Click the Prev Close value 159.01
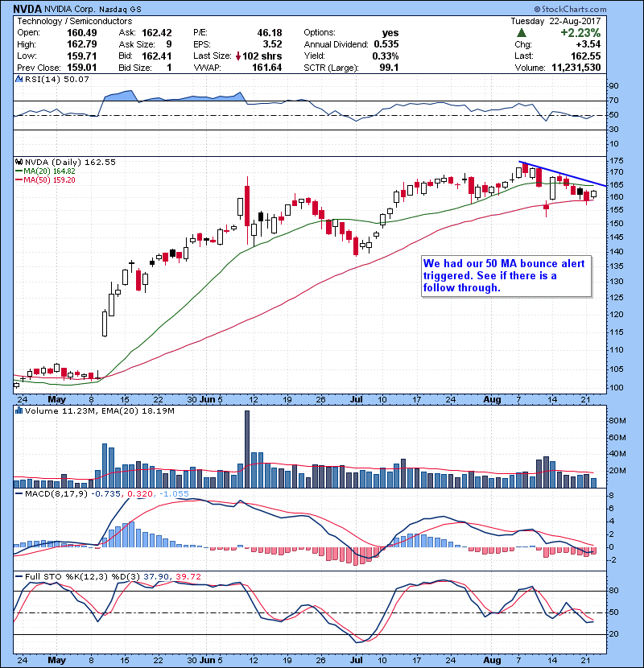The image size is (644, 668). [82, 68]
